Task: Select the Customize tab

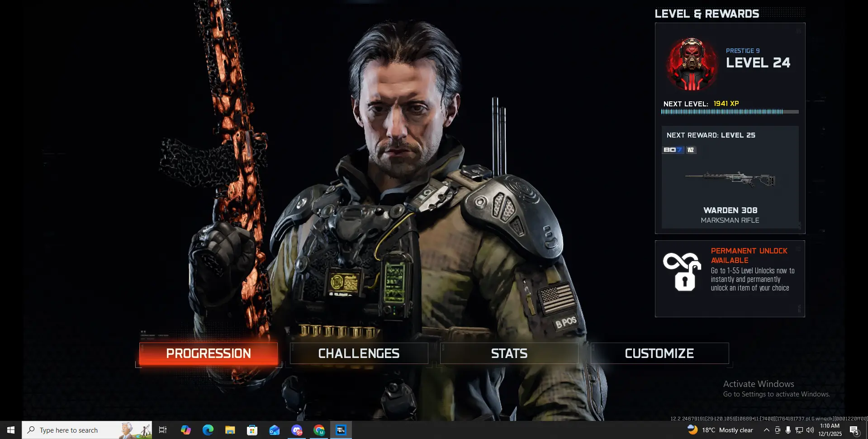Action: point(659,353)
